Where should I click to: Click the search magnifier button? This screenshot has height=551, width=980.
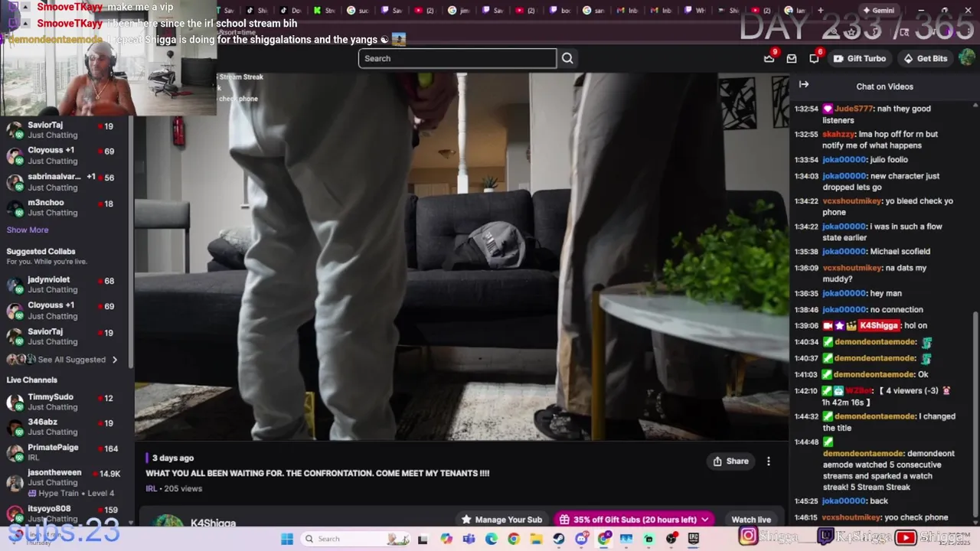click(x=567, y=58)
